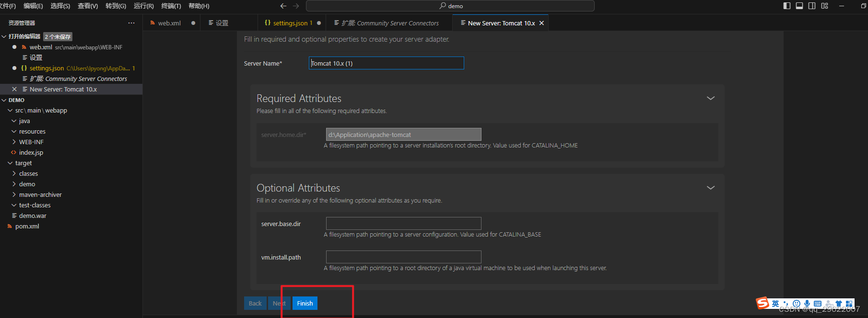Image resolution: width=868 pixels, height=318 pixels.
Task: Click the demo command center search box
Action: click(x=450, y=6)
